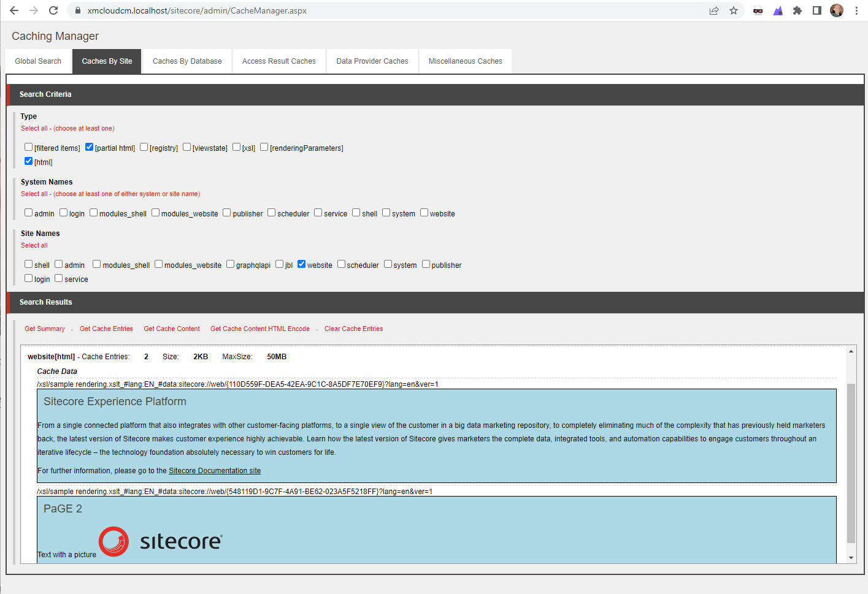Click the address bar URL
The height and width of the screenshot is (594, 868).
[x=197, y=10]
